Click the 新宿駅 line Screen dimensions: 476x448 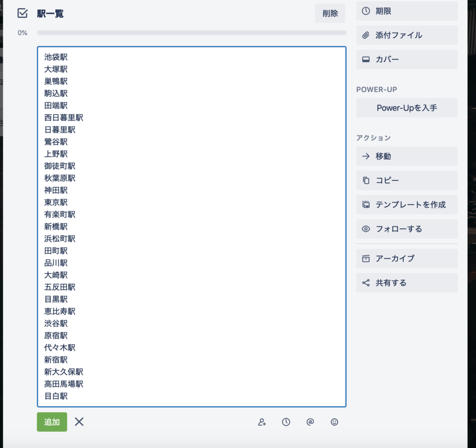tap(56, 360)
